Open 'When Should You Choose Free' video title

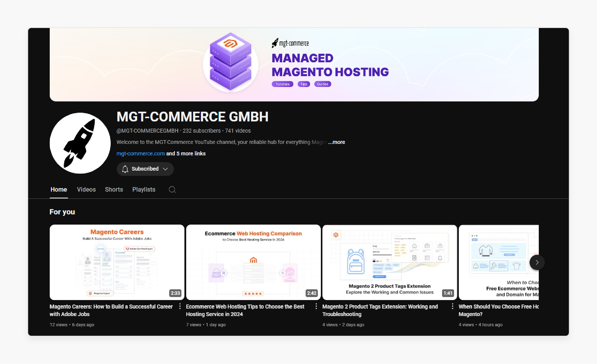(499, 310)
